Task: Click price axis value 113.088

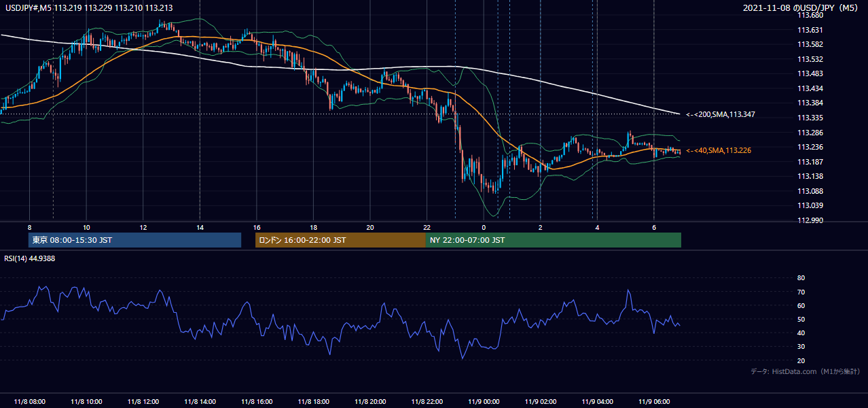Action: click(x=810, y=191)
